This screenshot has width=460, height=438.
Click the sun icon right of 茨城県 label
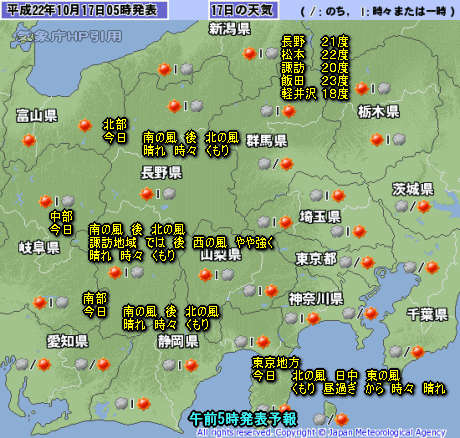(x=424, y=207)
